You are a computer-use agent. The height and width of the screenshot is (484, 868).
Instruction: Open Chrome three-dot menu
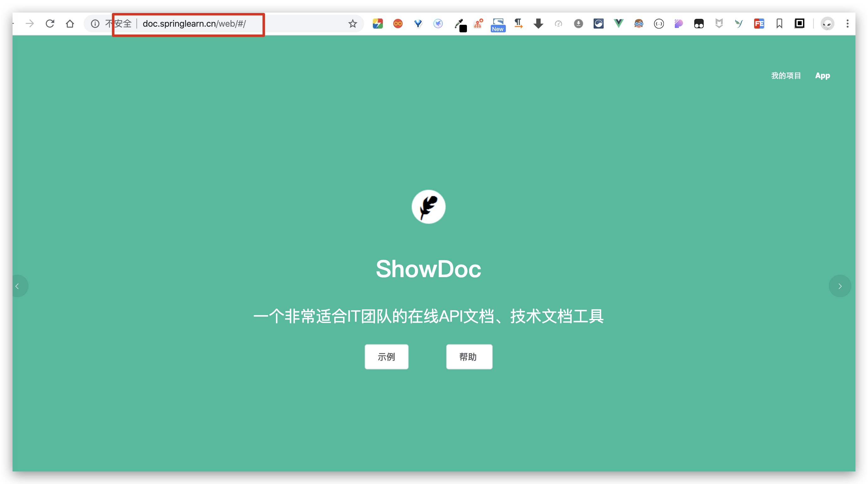click(x=847, y=24)
